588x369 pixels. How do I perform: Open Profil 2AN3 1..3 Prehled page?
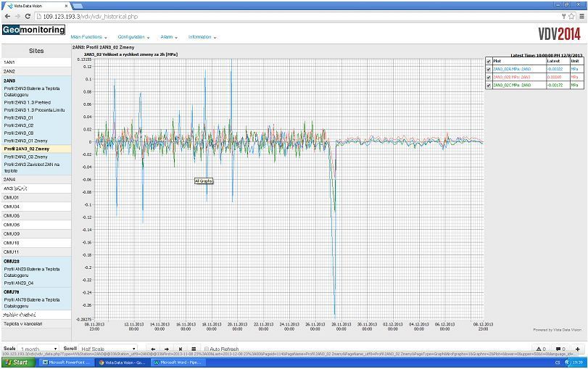pyautogui.click(x=28, y=102)
